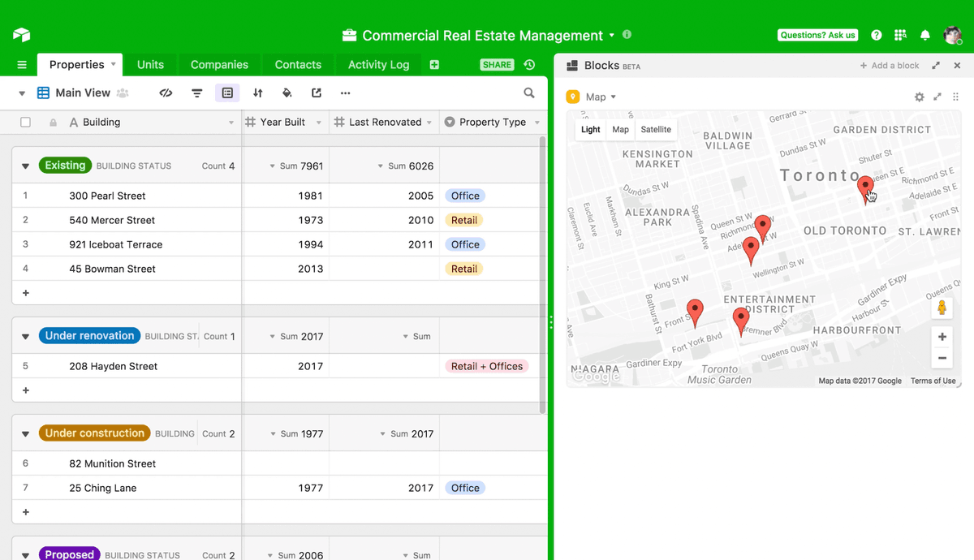Switch to Map style view
Screen dimensions: 974x560
[x=621, y=130]
